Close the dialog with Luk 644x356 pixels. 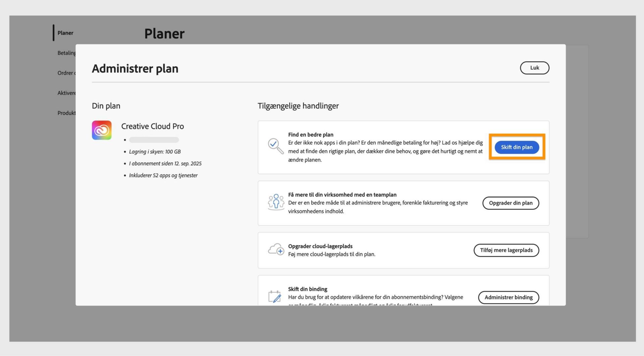point(534,68)
